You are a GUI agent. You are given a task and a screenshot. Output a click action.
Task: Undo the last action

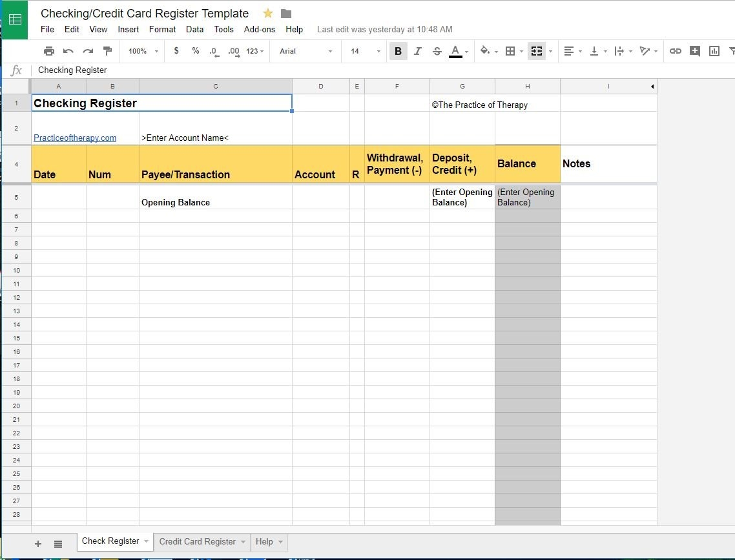click(68, 51)
